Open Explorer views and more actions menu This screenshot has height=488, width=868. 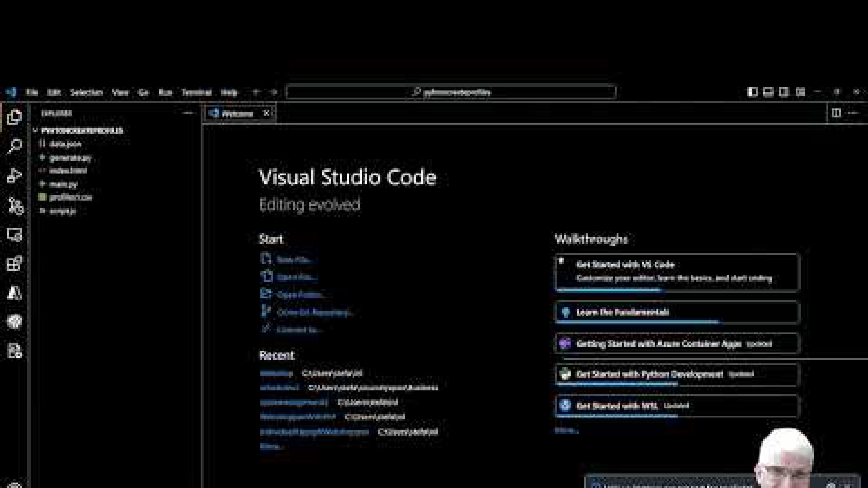coord(188,113)
